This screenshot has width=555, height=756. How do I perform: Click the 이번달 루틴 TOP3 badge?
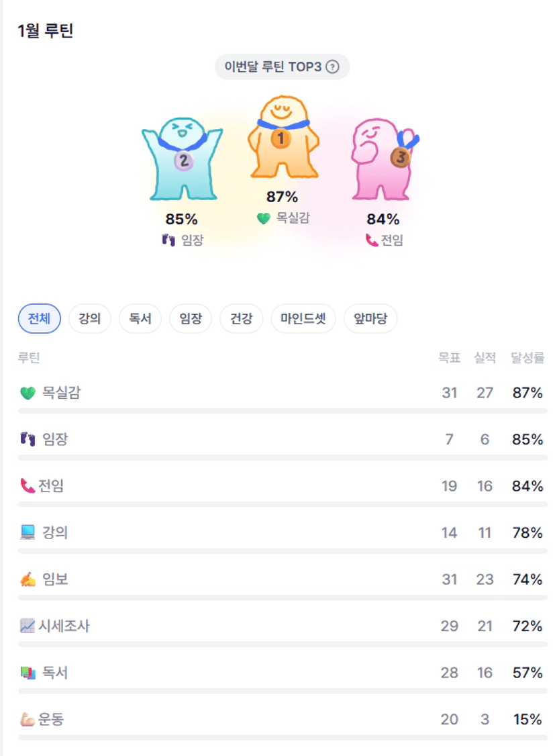pos(282,67)
